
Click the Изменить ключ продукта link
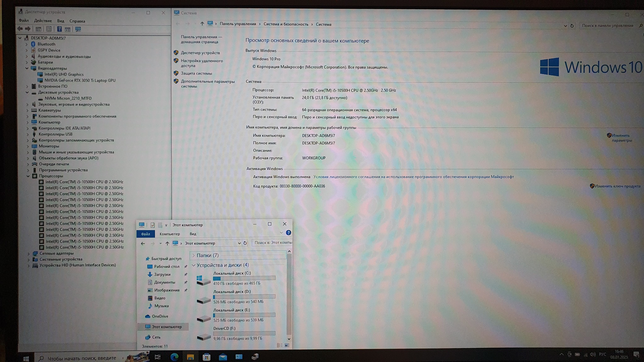pyautogui.click(x=617, y=186)
